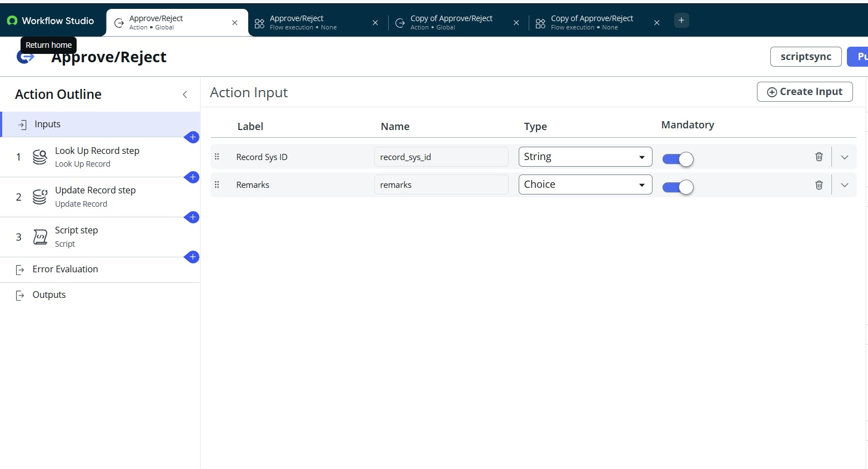
Task: Click drag handle of Remarks row
Action: [x=217, y=185]
